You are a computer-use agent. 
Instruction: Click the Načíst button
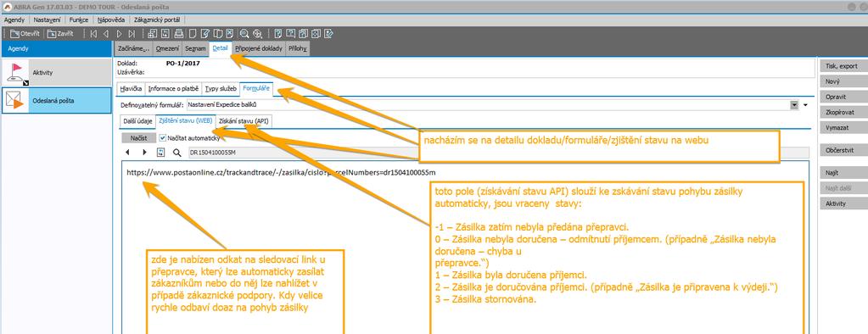(138, 138)
